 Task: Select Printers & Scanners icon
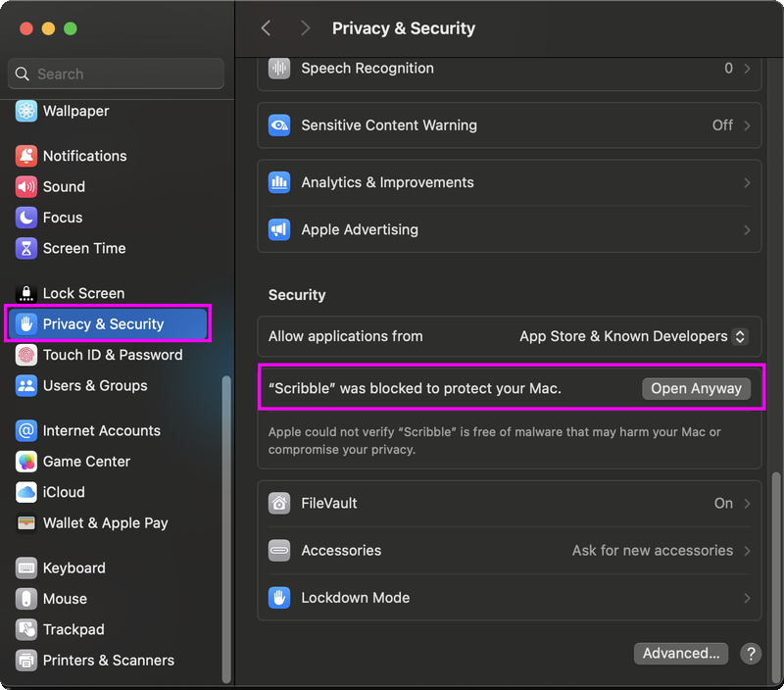click(26, 661)
